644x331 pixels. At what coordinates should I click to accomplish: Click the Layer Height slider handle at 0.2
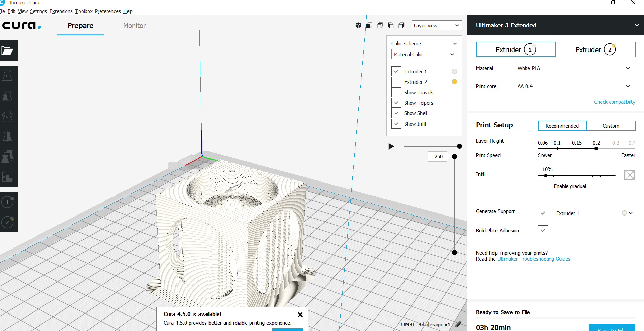click(596, 148)
